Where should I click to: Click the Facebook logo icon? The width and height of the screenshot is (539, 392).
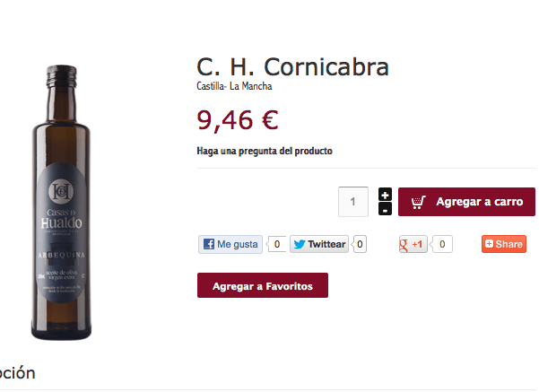(209, 244)
